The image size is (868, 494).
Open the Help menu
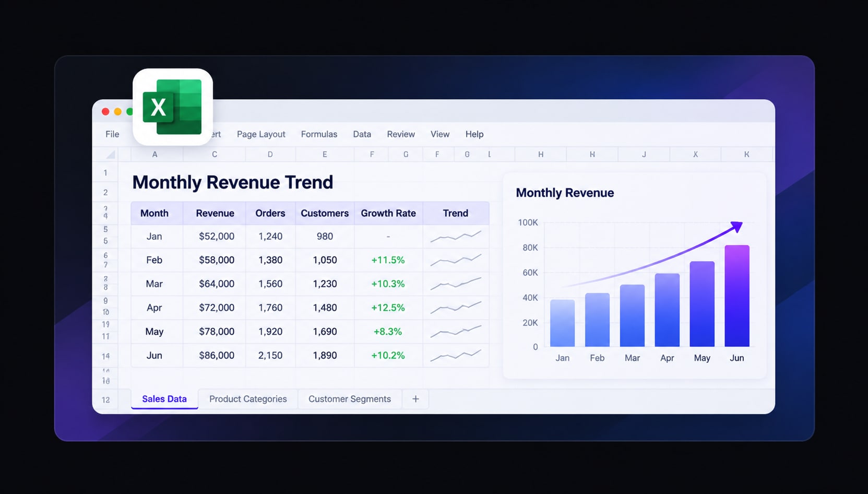tap(474, 134)
